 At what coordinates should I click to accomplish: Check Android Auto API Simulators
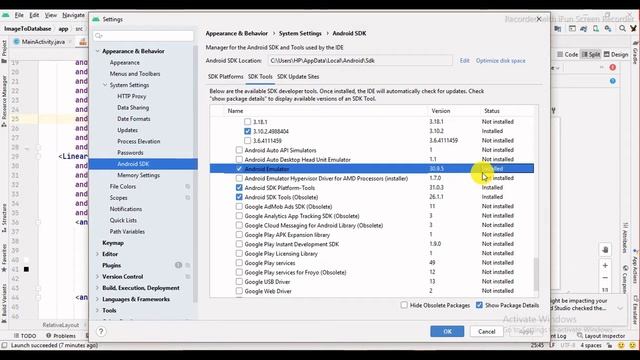tap(239, 150)
